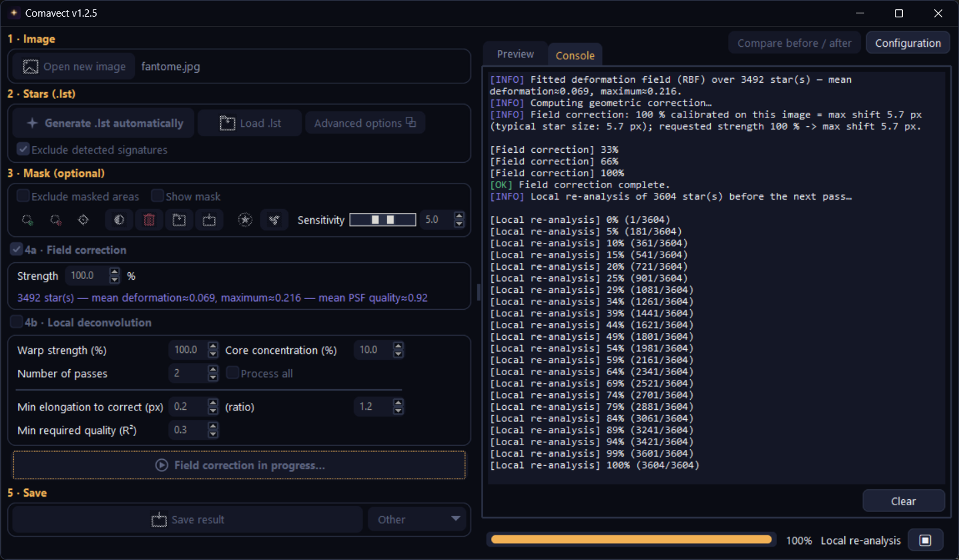Delete the mask with the red trash icon

tap(149, 220)
